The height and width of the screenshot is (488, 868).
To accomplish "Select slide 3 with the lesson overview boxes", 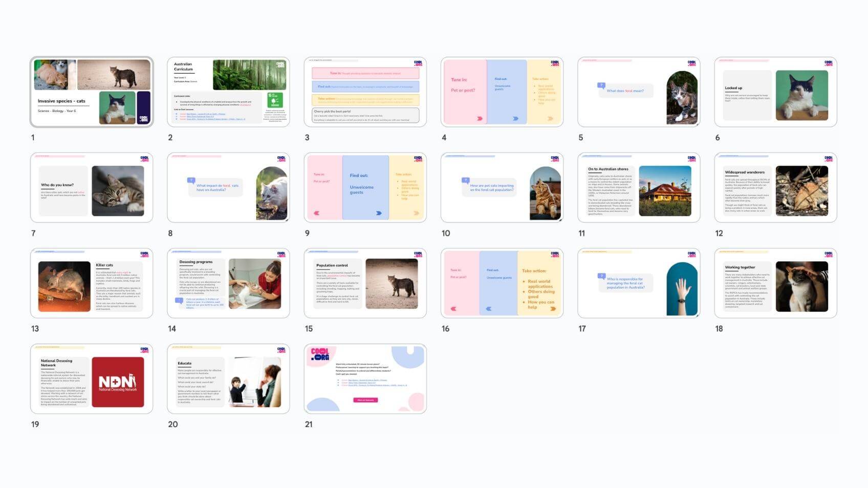I will pyautogui.click(x=365, y=92).
